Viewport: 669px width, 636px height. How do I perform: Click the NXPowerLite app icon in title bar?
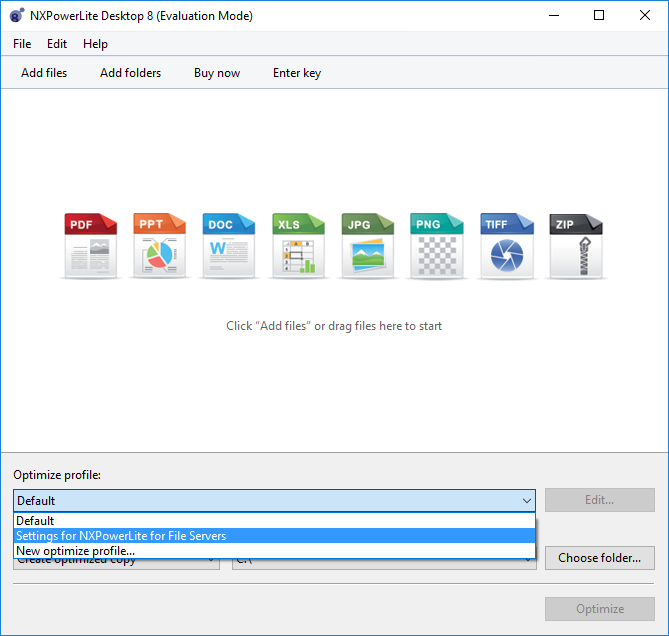[x=17, y=15]
